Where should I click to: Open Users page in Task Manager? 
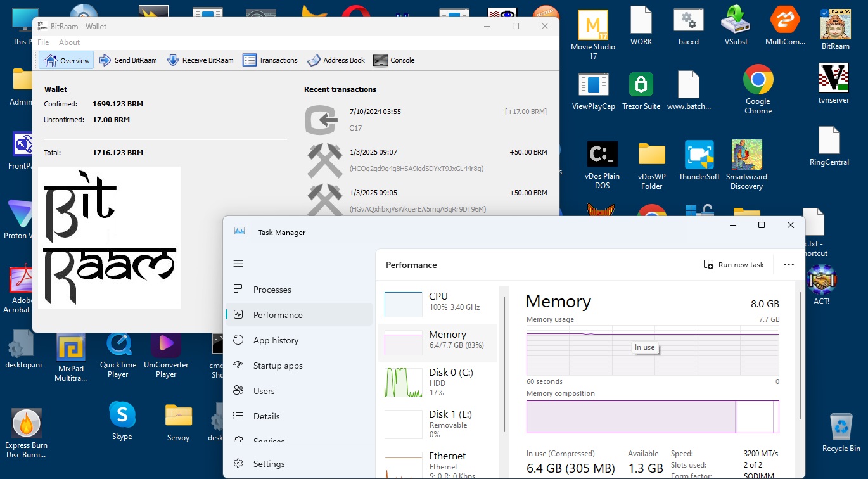[x=299, y=391]
